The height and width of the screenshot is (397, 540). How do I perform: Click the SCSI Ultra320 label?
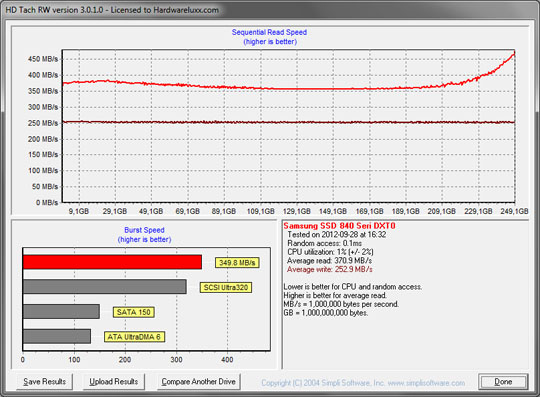226,288
